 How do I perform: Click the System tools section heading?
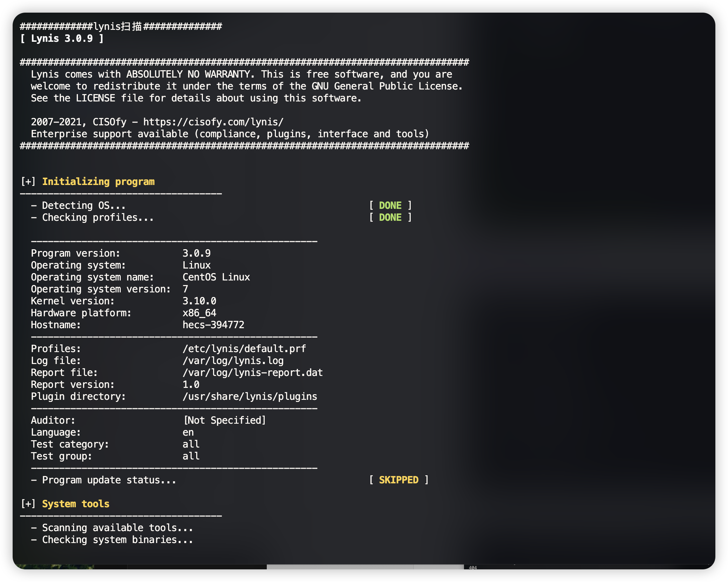[x=75, y=504]
